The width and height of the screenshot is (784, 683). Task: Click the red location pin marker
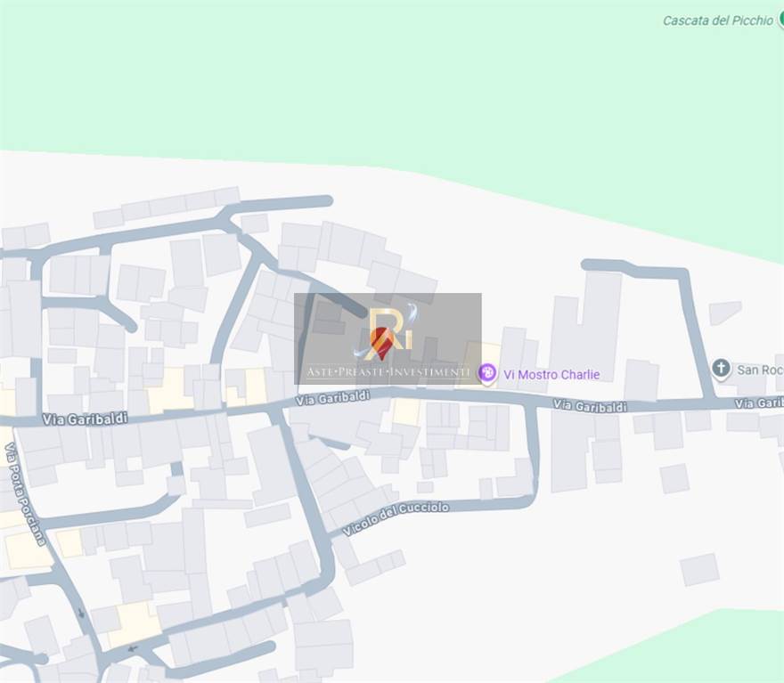381,343
